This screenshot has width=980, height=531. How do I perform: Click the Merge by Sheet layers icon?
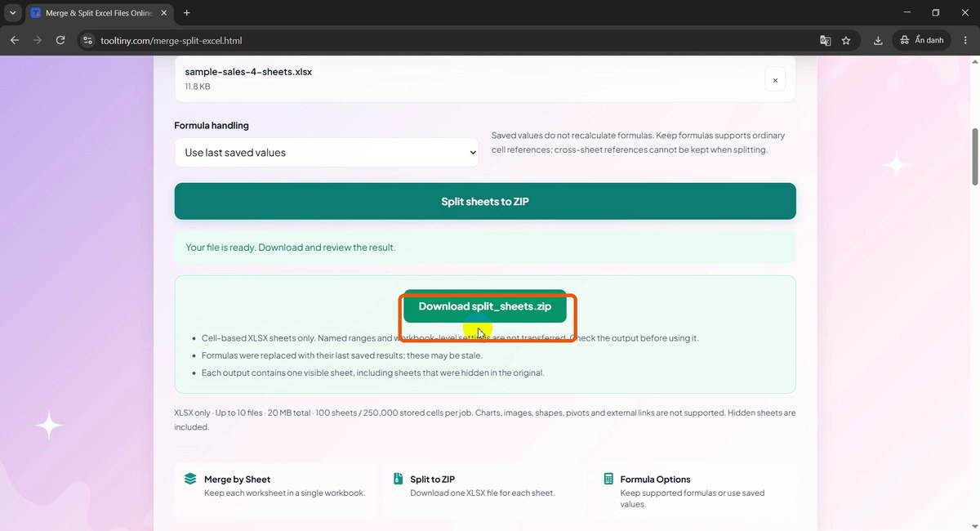tap(190, 479)
